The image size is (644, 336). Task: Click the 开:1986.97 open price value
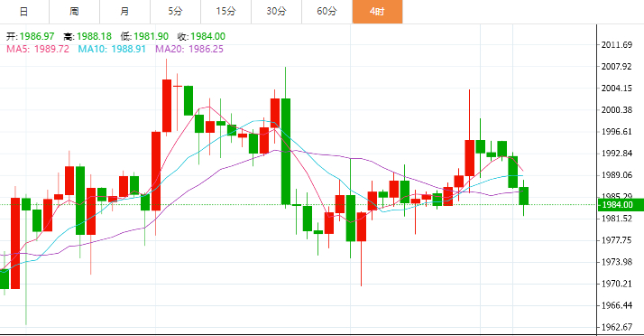[x=30, y=36]
